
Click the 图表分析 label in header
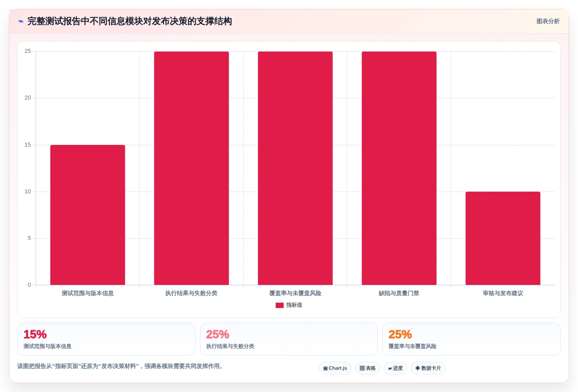[x=548, y=21]
